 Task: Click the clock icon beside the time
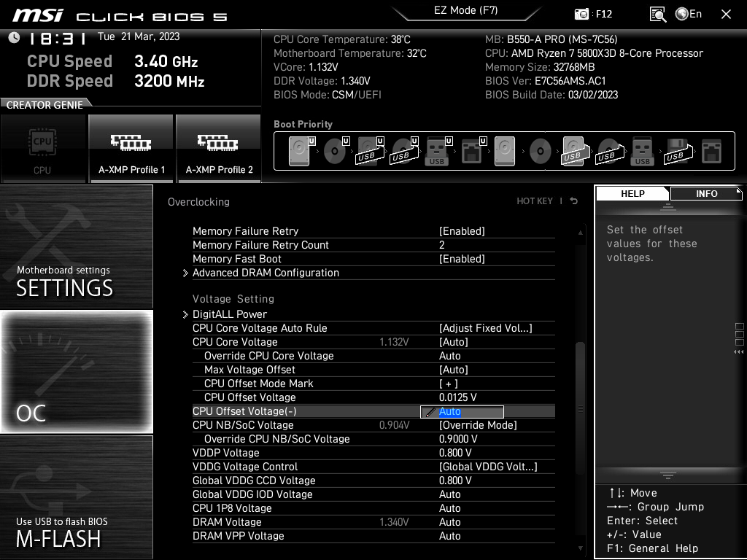(x=15, y=38)
